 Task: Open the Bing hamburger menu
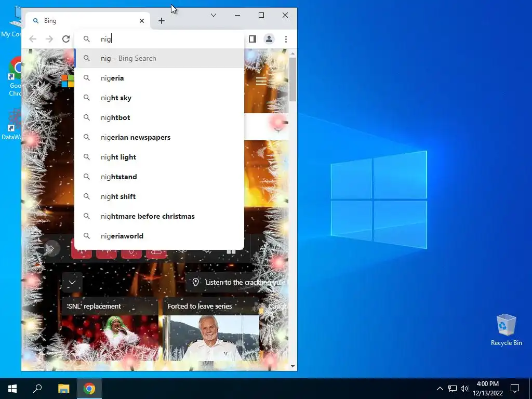click(x=261, y=81)
